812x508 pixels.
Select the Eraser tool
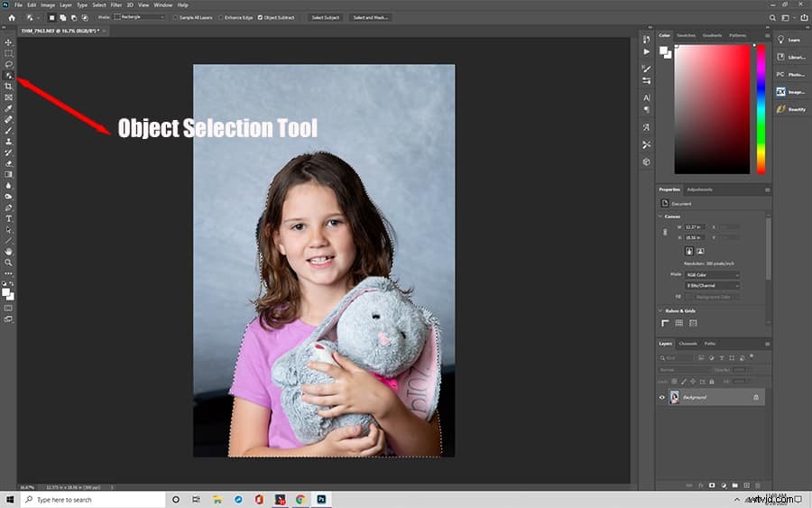point(8,163)
